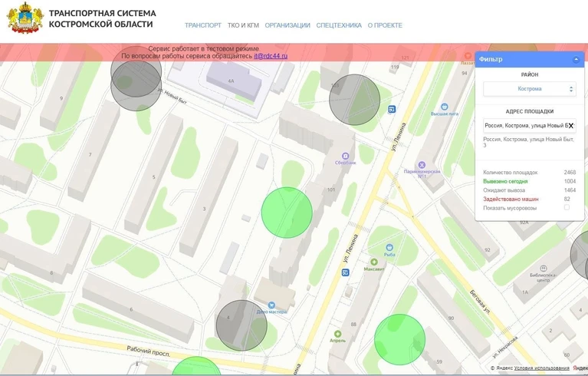
Task: Open the О ПРОЕКТЕ page
Action: point(385,25)
